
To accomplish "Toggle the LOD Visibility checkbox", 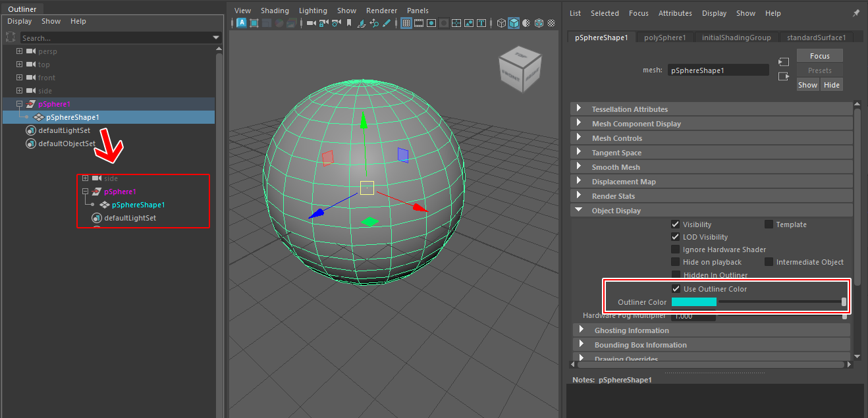I will point(675,237).
